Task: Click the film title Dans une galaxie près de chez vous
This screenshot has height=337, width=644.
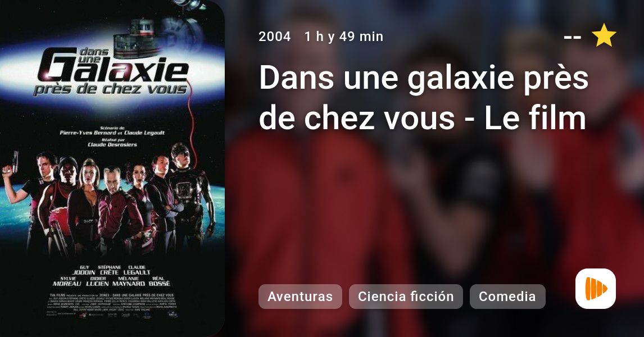Action: 424,98
